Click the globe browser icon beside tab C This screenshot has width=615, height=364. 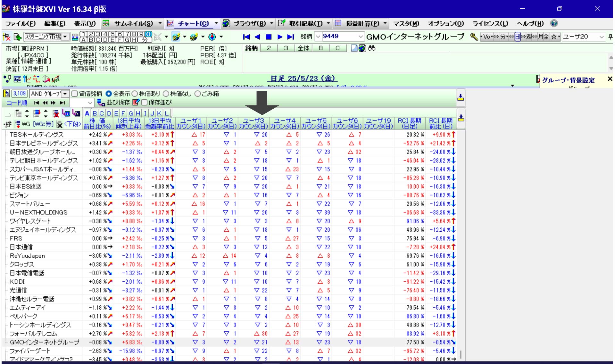point(362,48)
